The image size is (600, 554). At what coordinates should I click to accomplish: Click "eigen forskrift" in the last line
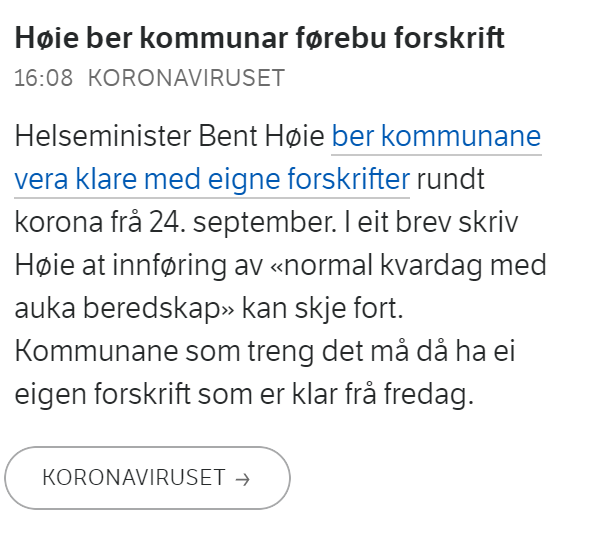point(102,394)
